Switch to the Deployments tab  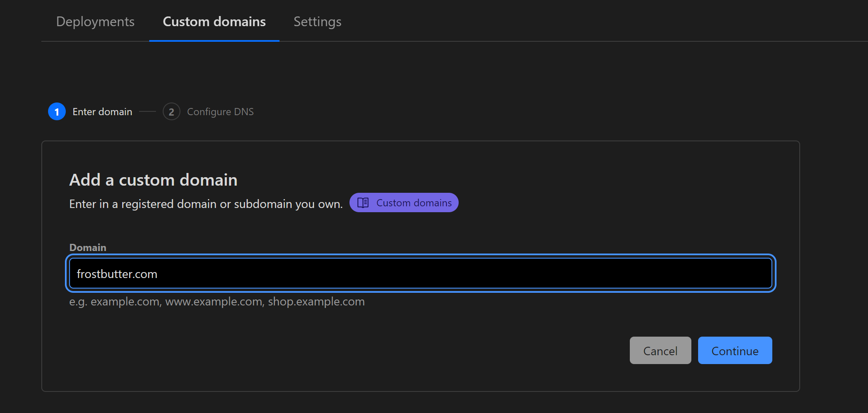click(x=95, y=22)
